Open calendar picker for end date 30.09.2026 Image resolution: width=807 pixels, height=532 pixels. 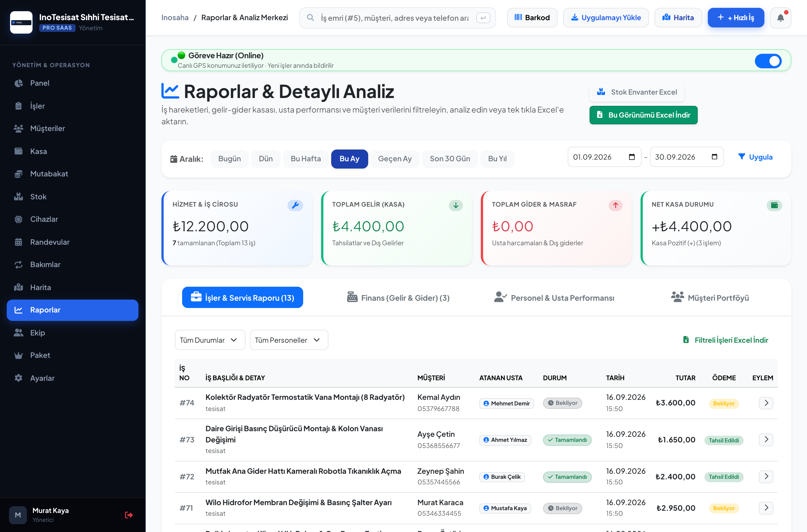[x=714, y=157]
